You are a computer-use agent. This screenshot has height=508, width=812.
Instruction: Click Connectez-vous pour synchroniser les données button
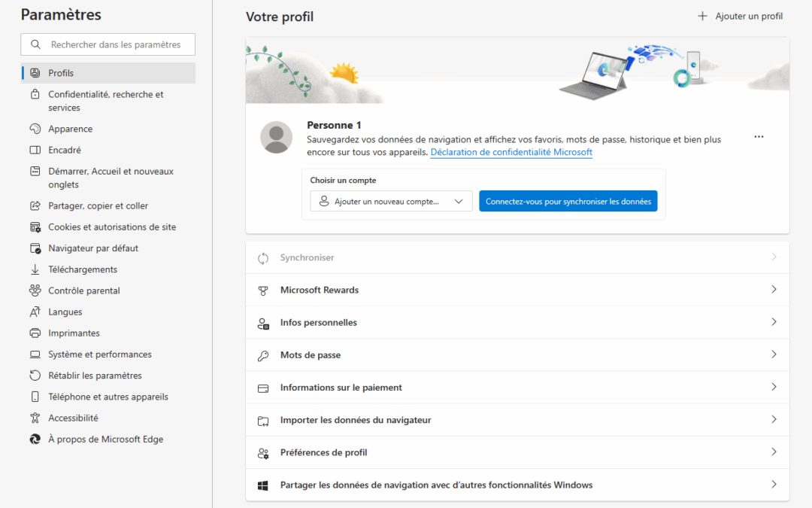tap(568, 201)
